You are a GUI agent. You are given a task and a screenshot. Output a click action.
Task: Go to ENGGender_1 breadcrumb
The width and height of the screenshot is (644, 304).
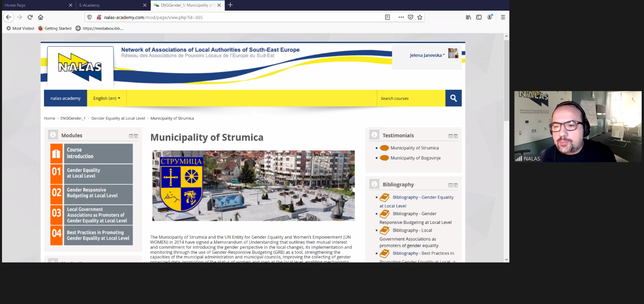click(73, 118)
